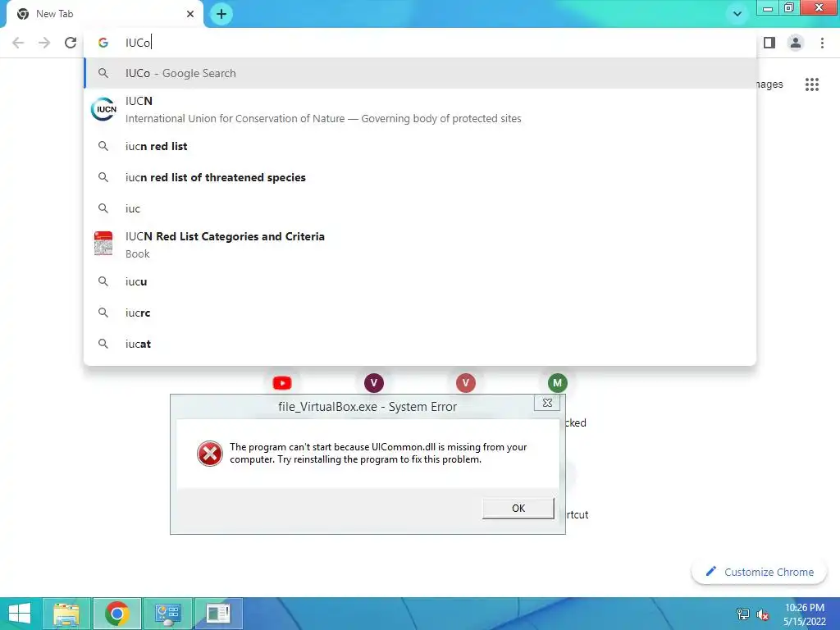Screen dimensions: 840x630
Task: Select the 'iuc' search suggestion
Action: click(x=420, y=208)
